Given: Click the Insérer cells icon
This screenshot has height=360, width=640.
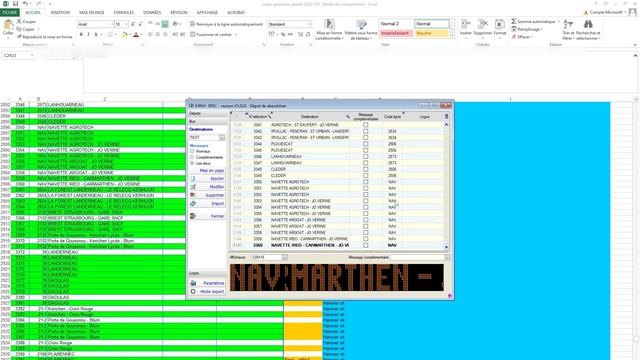Looking at the screenshot, I should click(466, 24).
